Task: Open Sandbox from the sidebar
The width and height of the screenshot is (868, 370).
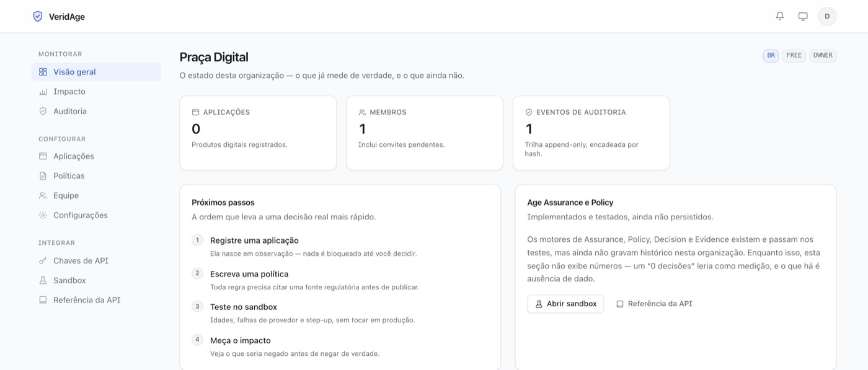Action: [96, 281]
